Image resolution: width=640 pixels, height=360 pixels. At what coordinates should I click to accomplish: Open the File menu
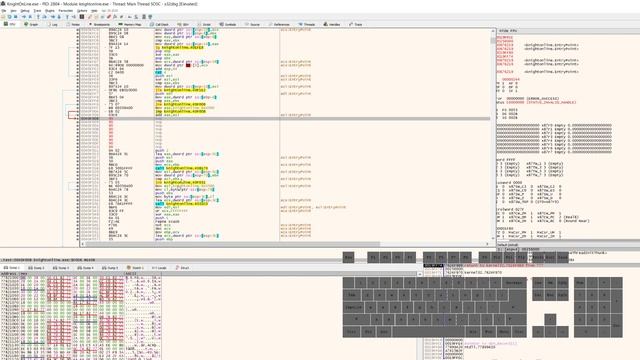pos(4,11)
